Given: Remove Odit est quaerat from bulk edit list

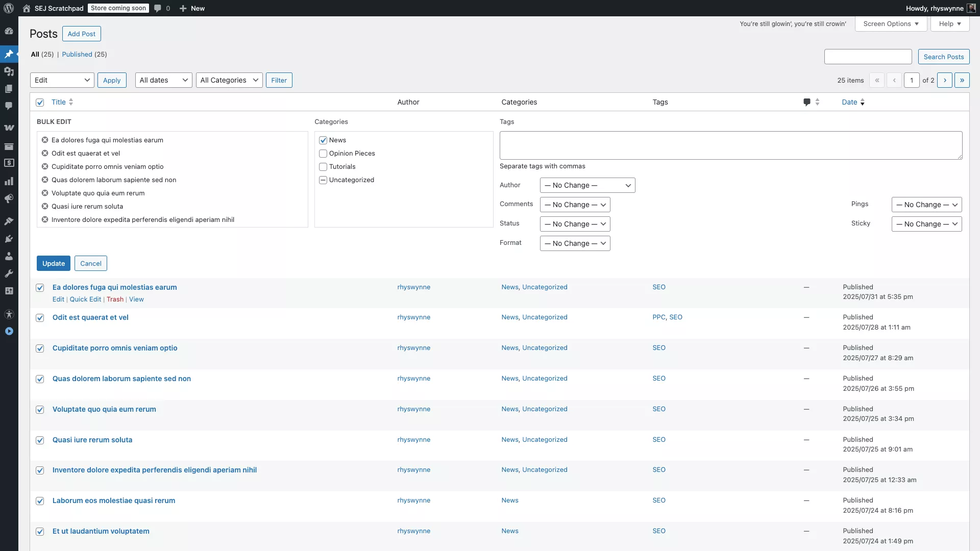Looking at the screenshot, I should (x=44, y=153).
